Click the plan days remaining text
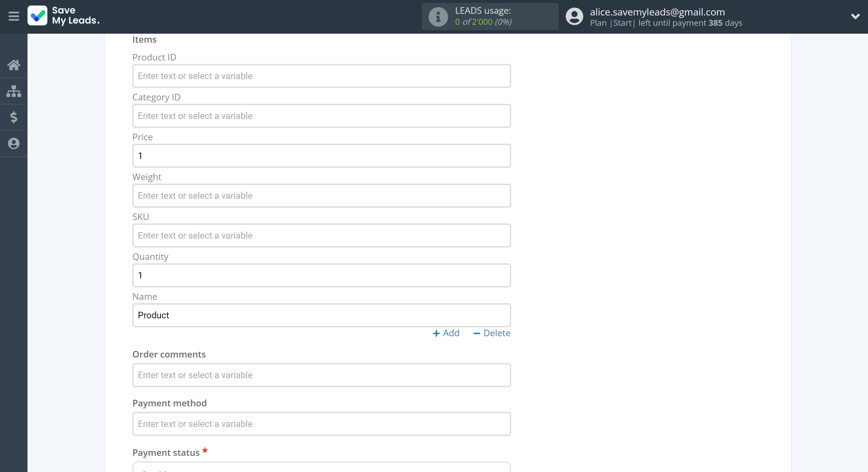 [666, 23]
